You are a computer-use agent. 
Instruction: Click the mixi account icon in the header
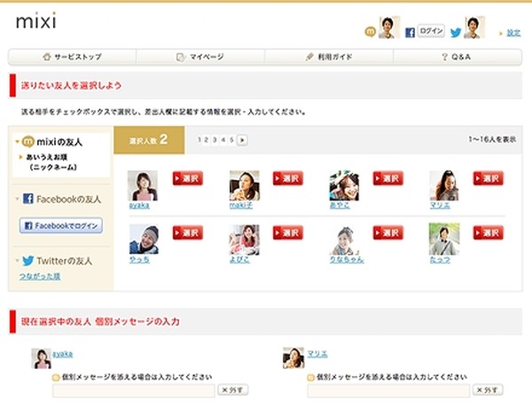[370, 32]
